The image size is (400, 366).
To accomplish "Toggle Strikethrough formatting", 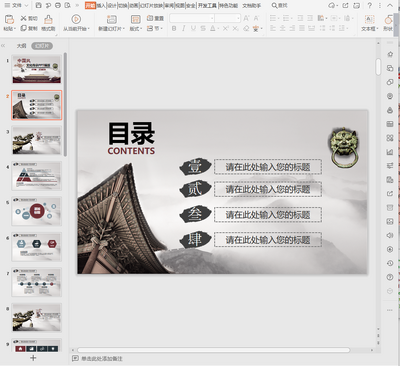I will (x=203, y=29).
